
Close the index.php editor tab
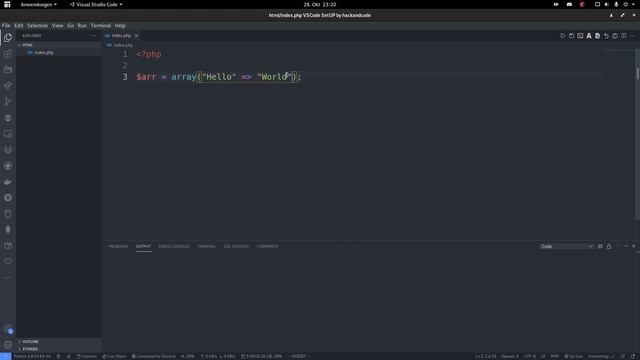point(136,36)
